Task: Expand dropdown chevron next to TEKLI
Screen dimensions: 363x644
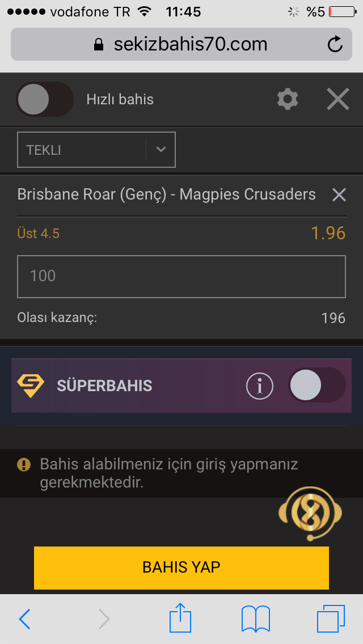Action: click(161, 150)
